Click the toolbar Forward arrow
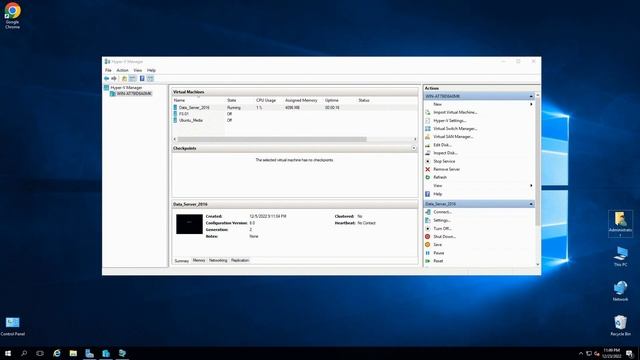The width and height of the screenshot is (640, 360). click(114, 78)
